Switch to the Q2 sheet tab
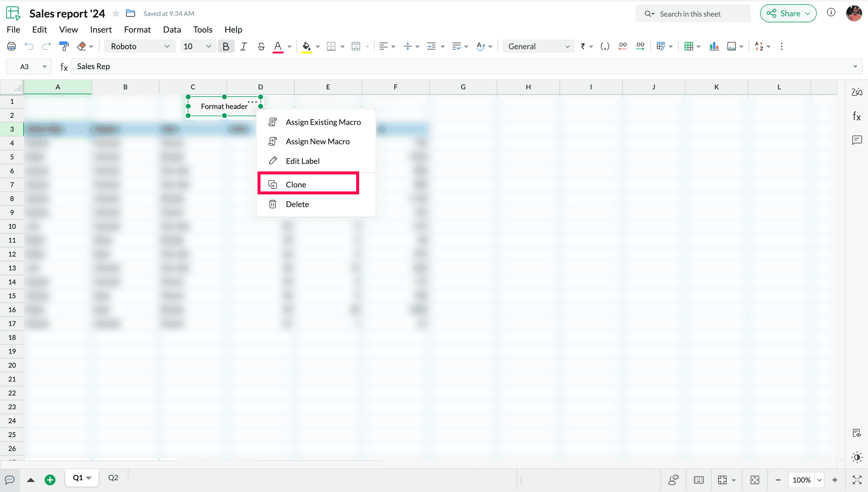The image size is (868, 492). tap(113, 478)
